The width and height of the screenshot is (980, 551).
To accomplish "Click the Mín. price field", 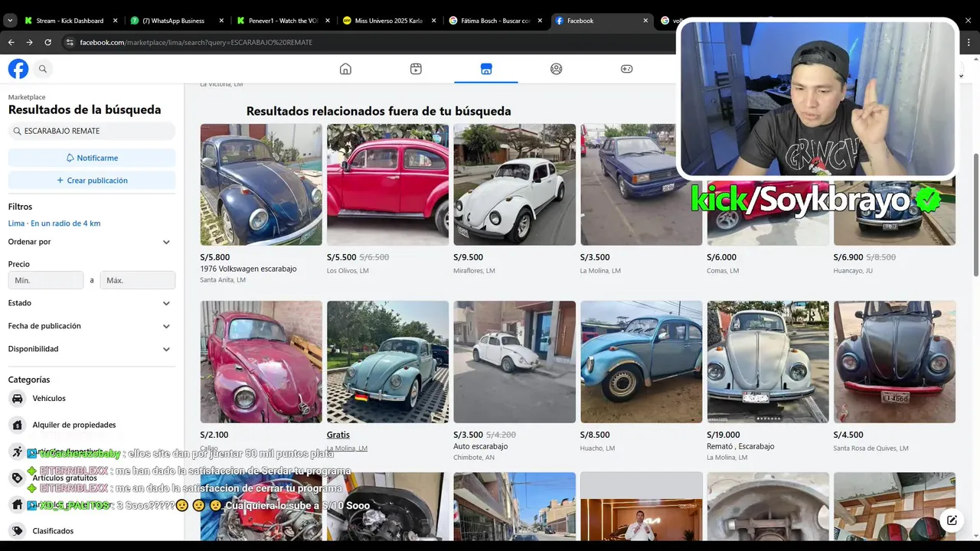I will (46, 280).
